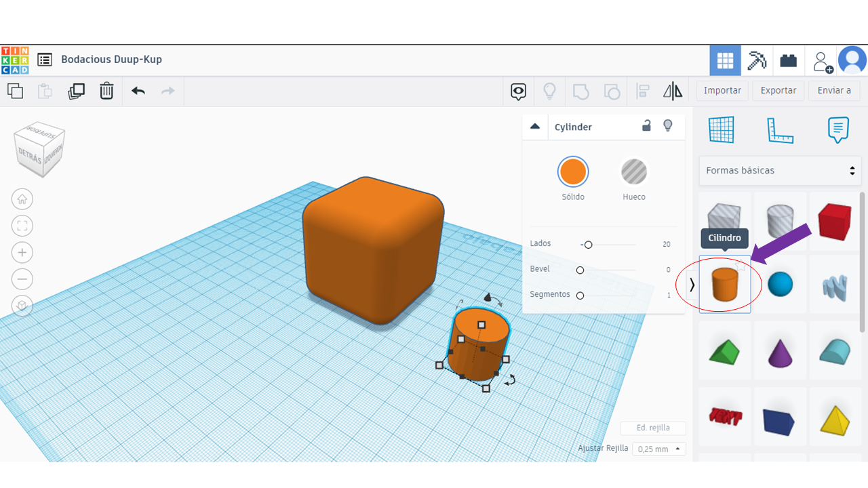Viewport: 868px width, 488px height.
Task: Zoom out of the workplane
Action: pyautogui.click(x=22, y=279)
